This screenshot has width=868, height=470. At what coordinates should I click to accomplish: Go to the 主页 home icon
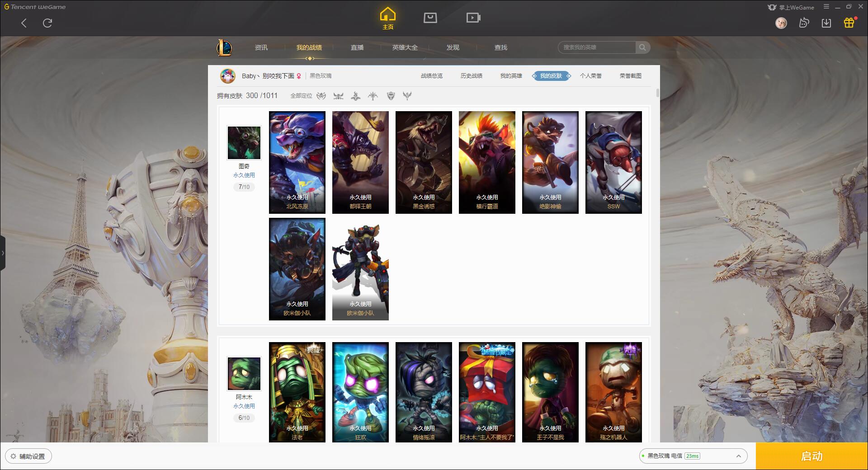pos(387,18)
